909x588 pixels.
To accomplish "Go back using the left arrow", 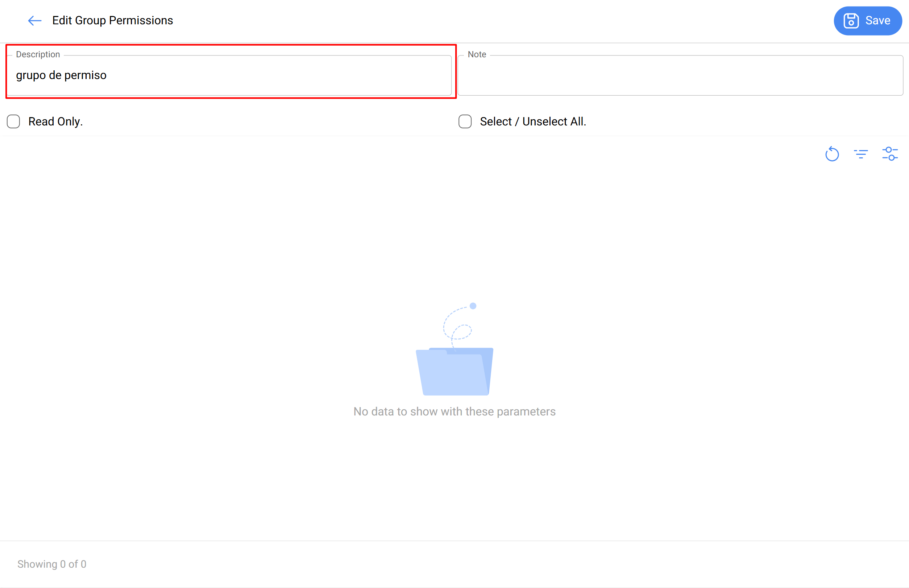I will (34, 21).
